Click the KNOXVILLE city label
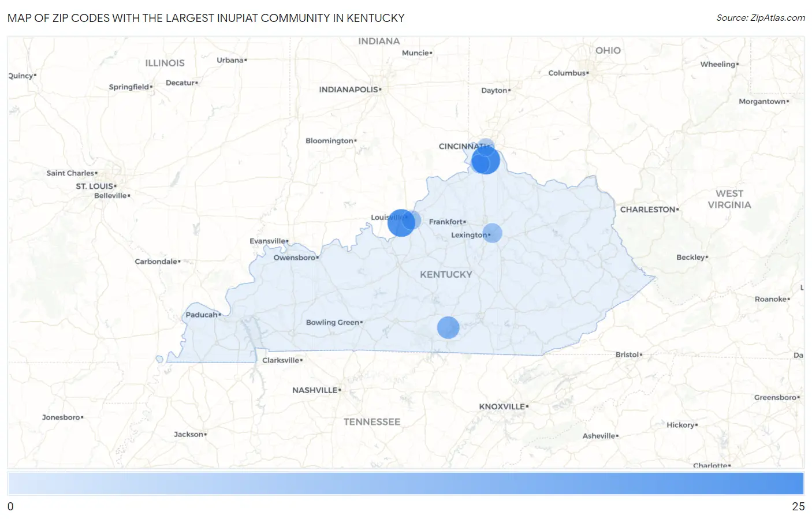This screenshot has width=812, height=519. [x=502, y=406]
